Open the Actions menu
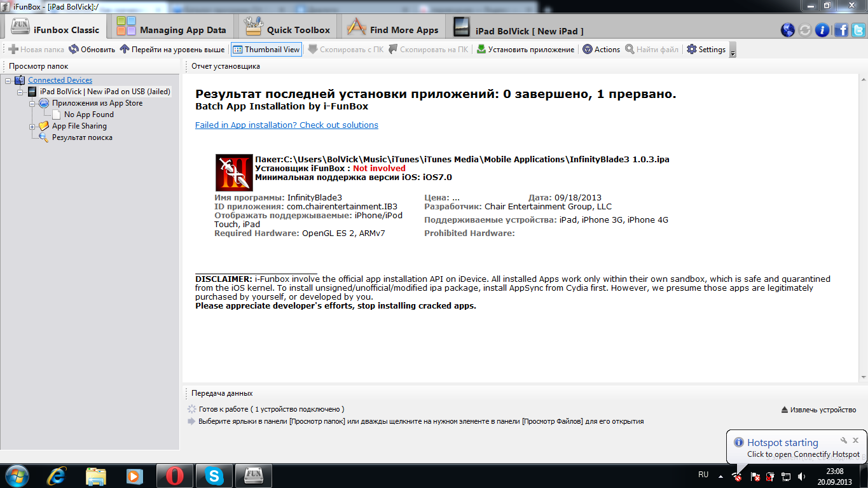The image size is (868, 488). tap(601, 50)
